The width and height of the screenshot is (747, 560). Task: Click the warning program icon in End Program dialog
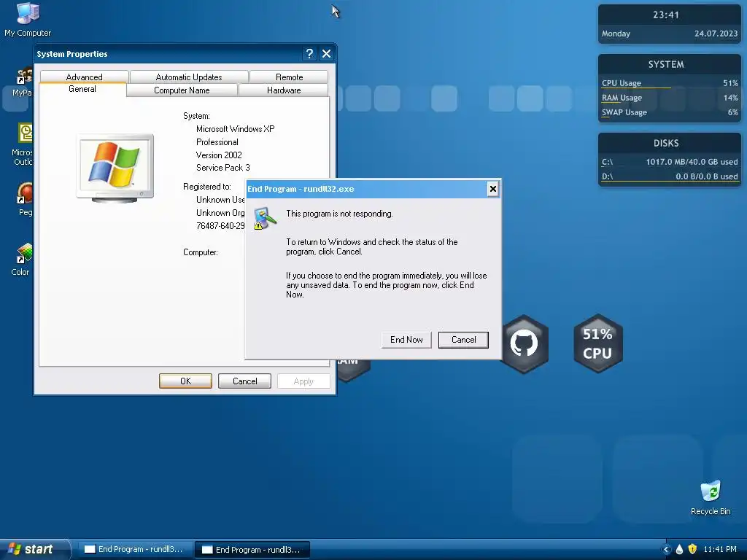click(265, 218)
